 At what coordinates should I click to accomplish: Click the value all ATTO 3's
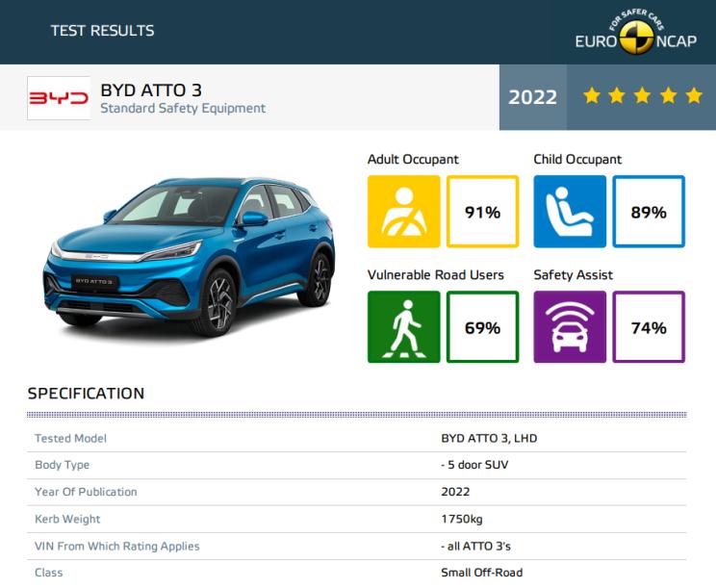(475, 546)
